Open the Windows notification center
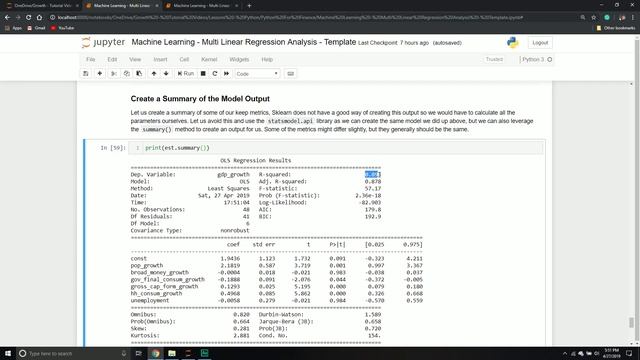 coord(629,353)
